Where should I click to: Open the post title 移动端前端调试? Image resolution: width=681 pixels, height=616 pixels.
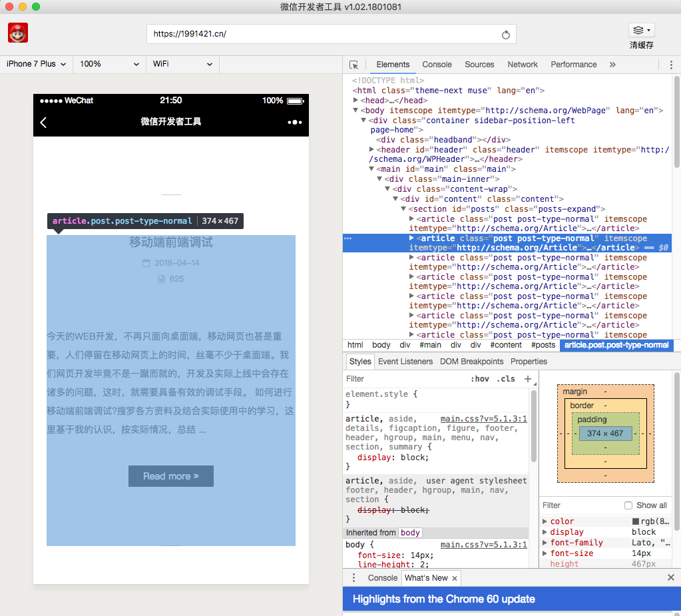(x=171, y=242)
